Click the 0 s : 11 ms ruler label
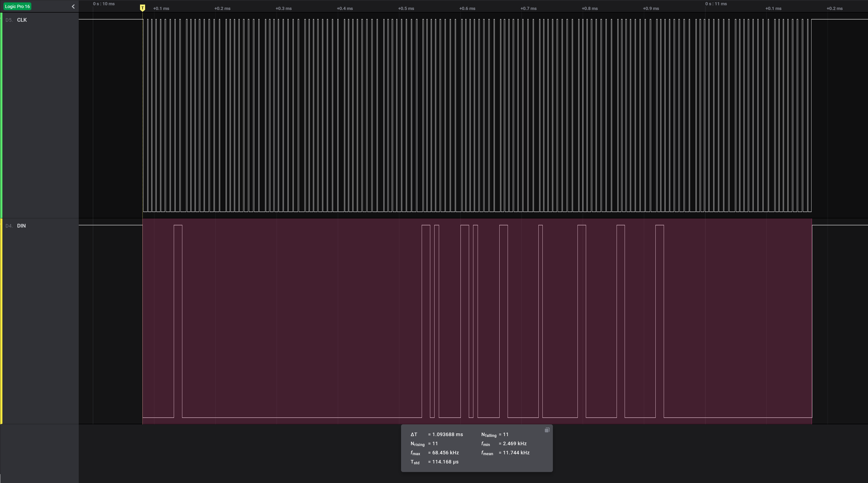The image size is (868, 483). tap(716, 4)
